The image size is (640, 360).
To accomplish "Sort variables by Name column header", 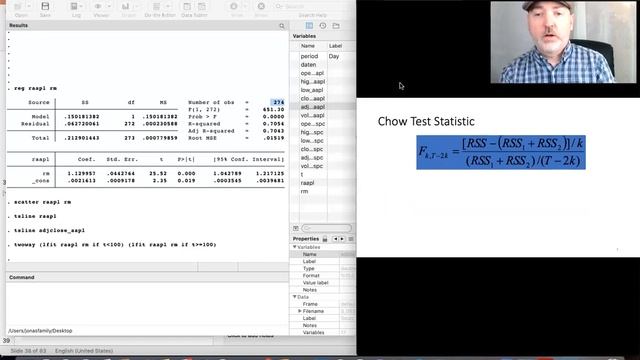I will point(308,46).
